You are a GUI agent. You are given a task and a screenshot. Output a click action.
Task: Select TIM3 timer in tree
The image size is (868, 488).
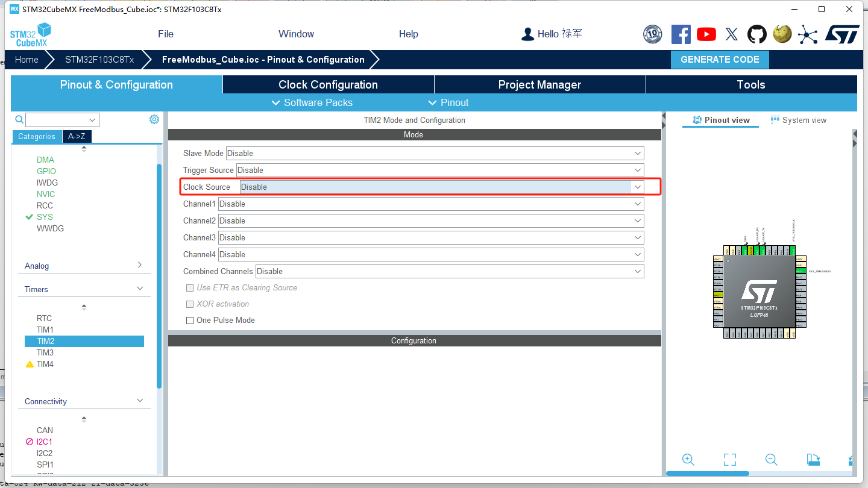coord(45,352)
